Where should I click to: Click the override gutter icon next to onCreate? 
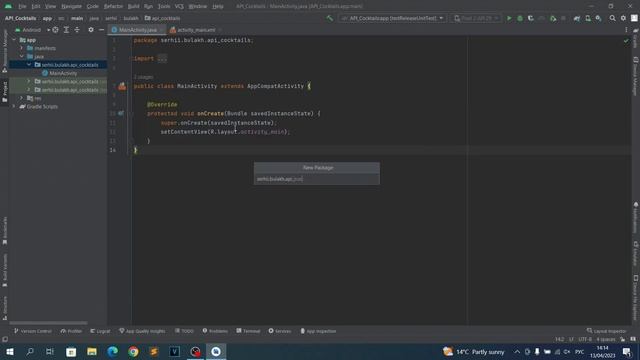tap(121, 113)
